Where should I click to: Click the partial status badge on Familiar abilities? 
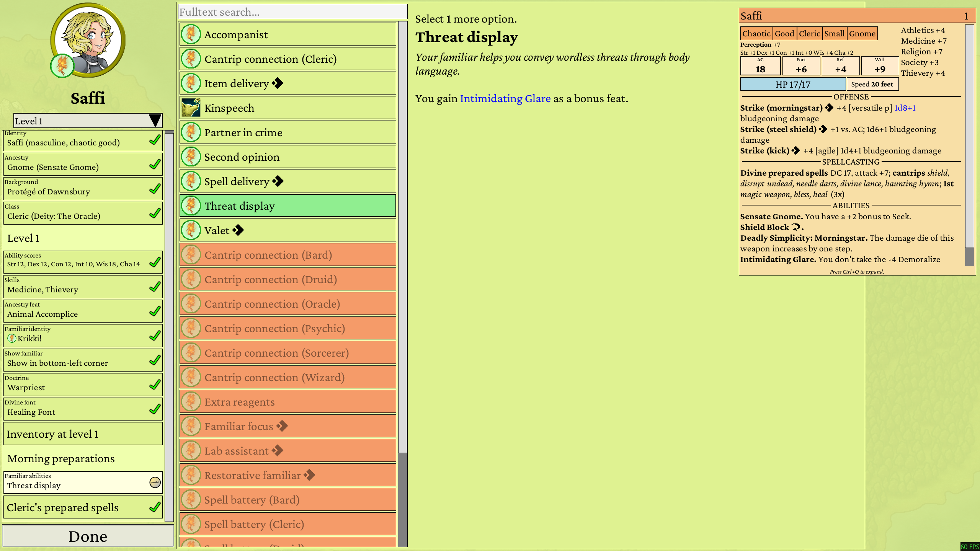tap(155, 482)
